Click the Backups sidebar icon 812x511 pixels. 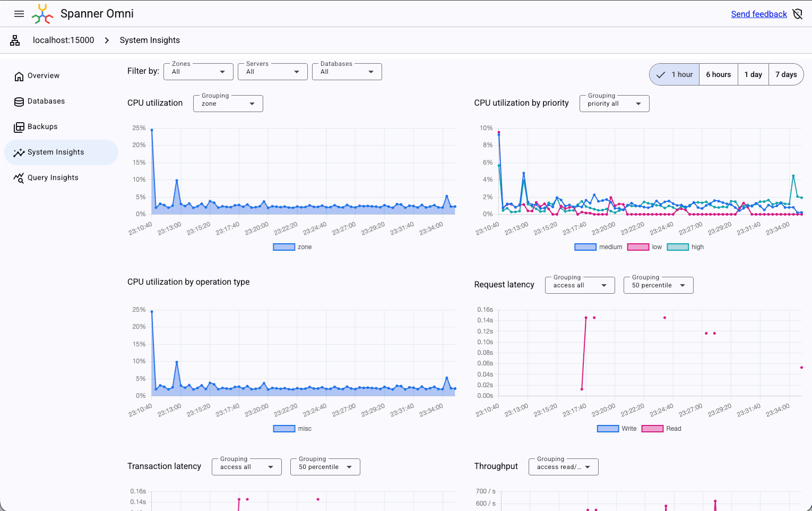point(19,127)
